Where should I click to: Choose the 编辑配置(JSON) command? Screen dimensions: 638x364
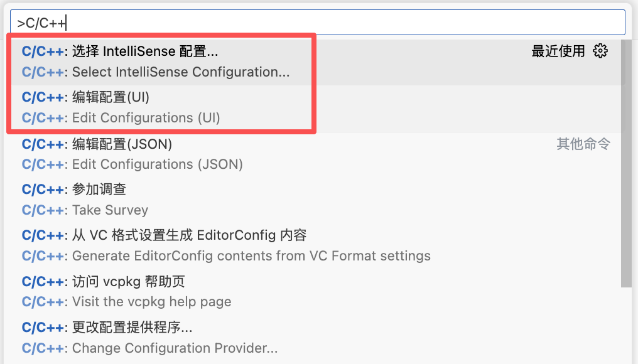coord(122,144)
